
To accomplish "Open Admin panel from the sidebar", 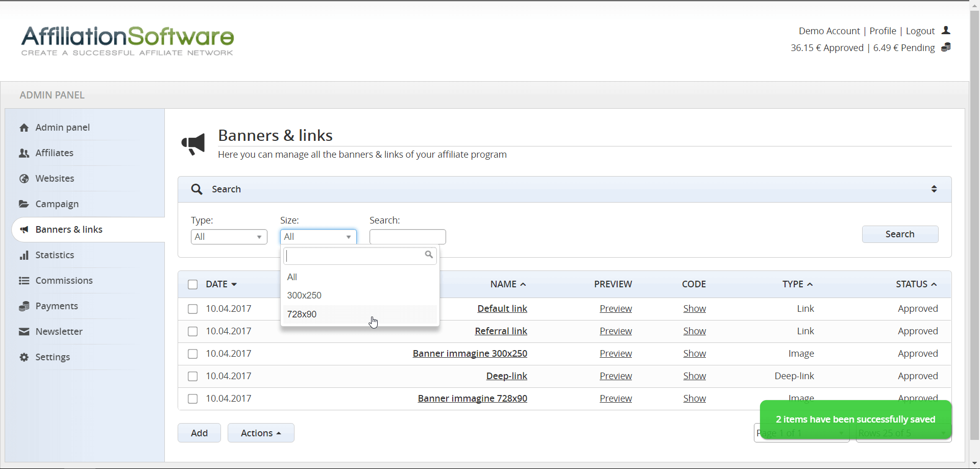I will click(62, 128).
